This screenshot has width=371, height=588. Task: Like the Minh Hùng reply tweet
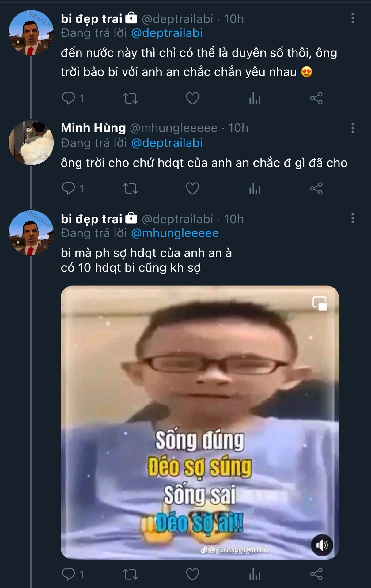click(x=192, y=188)
